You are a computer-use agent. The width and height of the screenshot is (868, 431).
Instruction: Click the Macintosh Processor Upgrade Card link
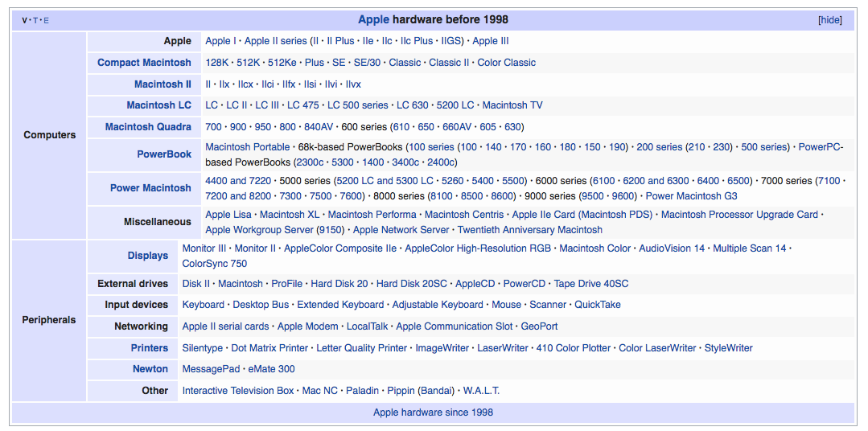pos(739,214)
